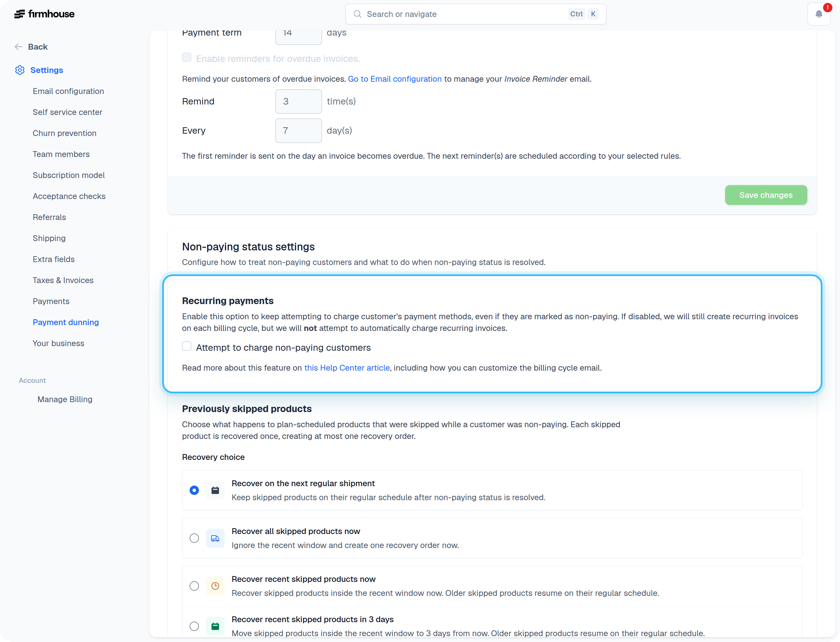Click the Previously skipped products heading

(x=247, y=409)
